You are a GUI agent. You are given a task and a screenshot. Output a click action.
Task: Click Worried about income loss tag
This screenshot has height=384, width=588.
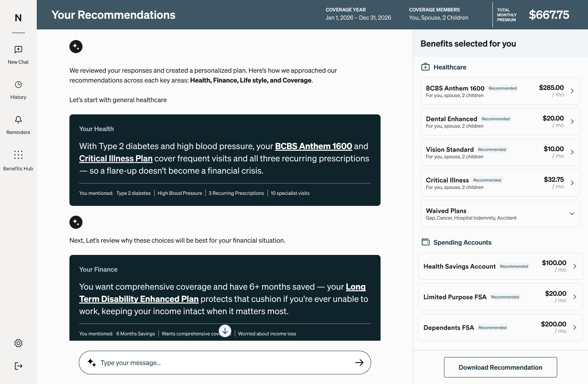coord(267,334)
